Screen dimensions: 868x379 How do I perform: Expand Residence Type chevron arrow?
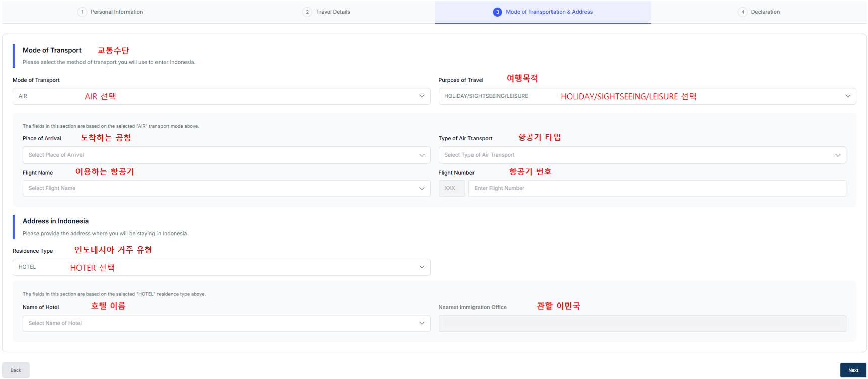click(x=422, y=267)
